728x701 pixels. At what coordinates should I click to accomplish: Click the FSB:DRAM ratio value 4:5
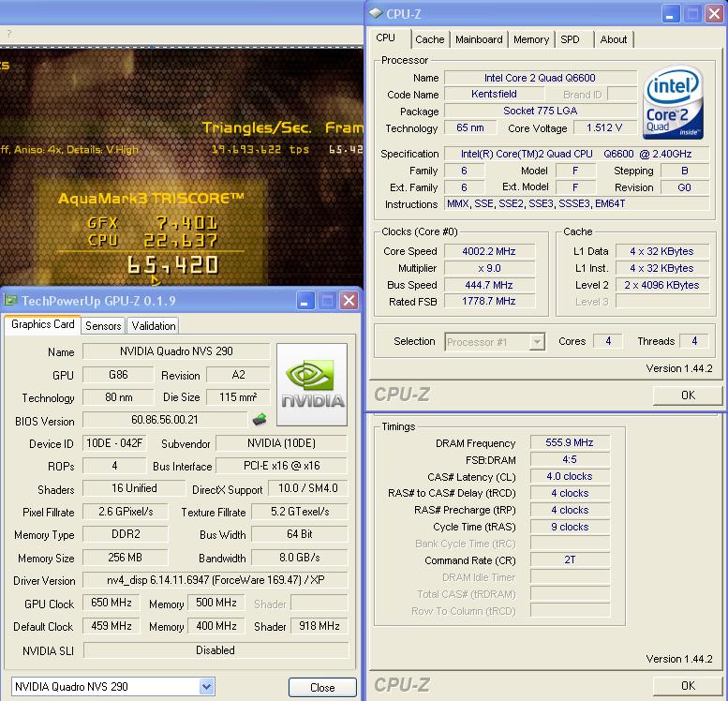click(570, 459)
